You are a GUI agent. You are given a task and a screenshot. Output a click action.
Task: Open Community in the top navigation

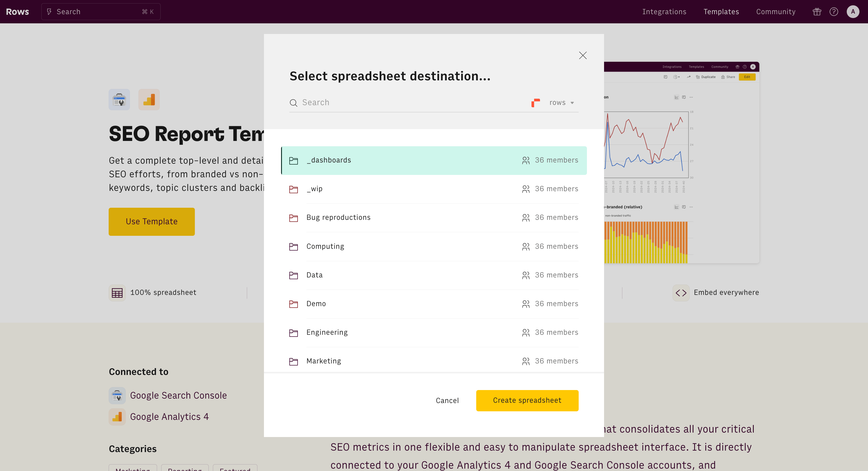pos(776,12)
